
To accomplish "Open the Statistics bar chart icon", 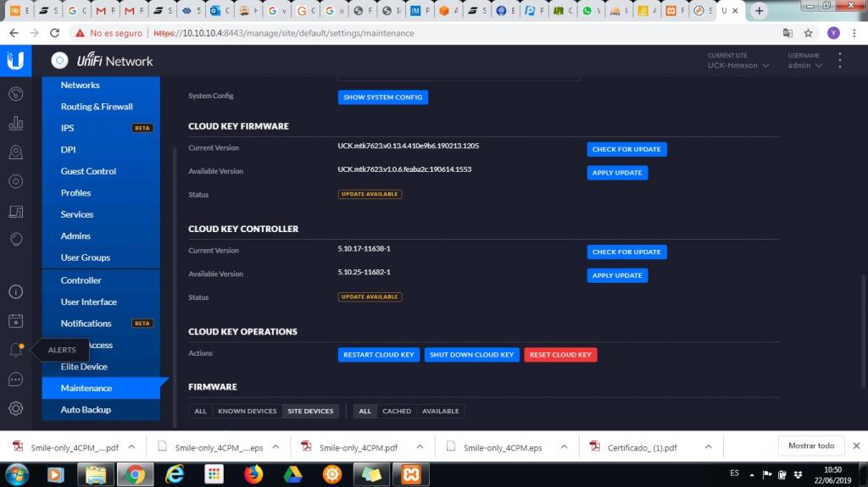I will coord(15,123).
